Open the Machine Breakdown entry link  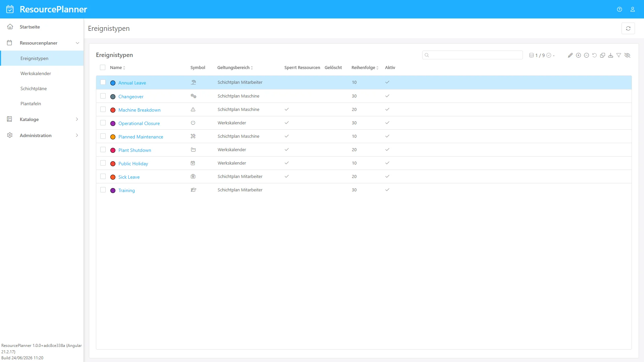(x=139, y=110)
